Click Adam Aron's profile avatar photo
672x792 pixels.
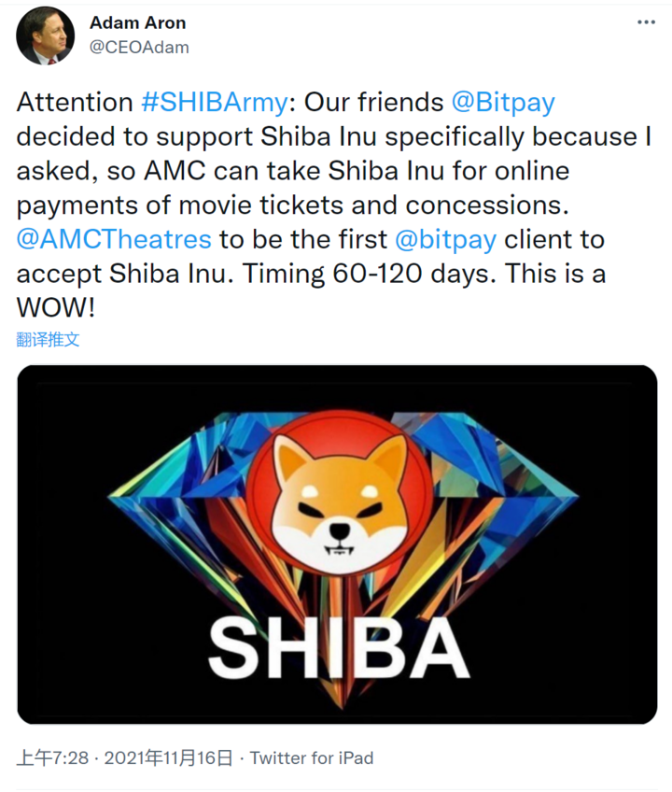(x=45, y=35)
